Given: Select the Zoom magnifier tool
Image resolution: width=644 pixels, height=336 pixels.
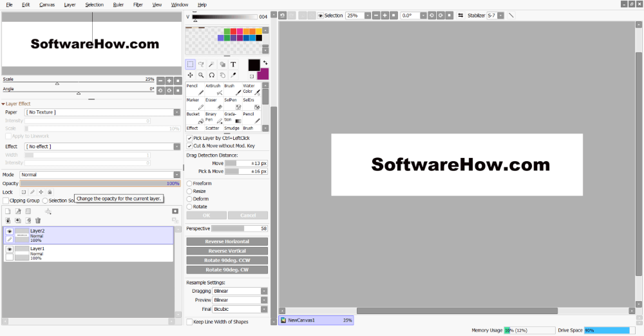Looking at the screenshot, I should 201,75.
